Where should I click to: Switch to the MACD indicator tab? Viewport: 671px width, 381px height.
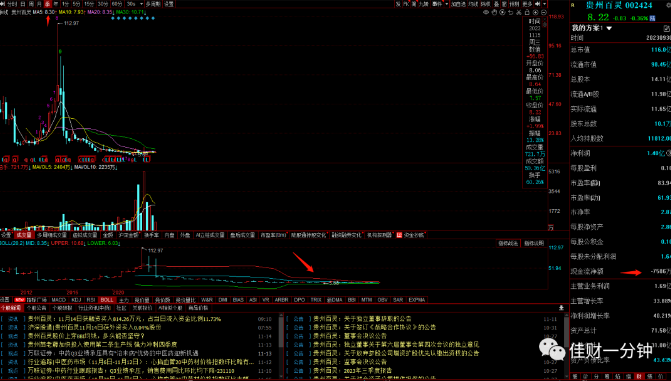[x=59, y=300]
